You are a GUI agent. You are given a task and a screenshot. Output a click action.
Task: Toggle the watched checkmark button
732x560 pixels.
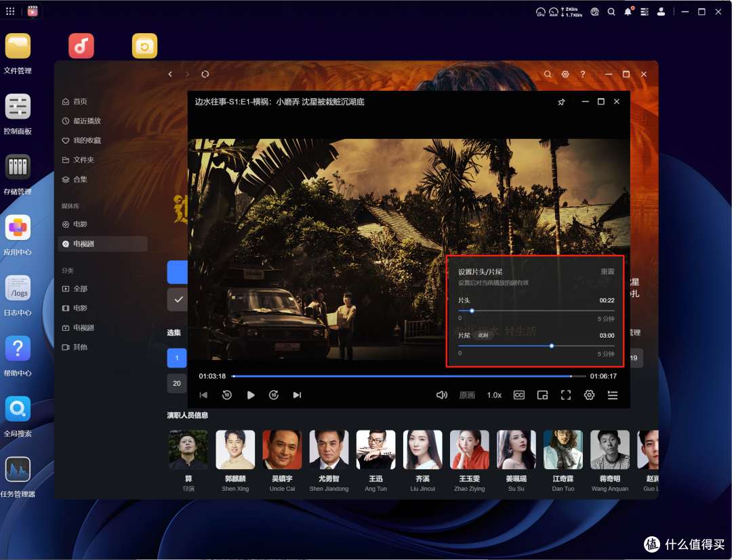pos(178,300)
